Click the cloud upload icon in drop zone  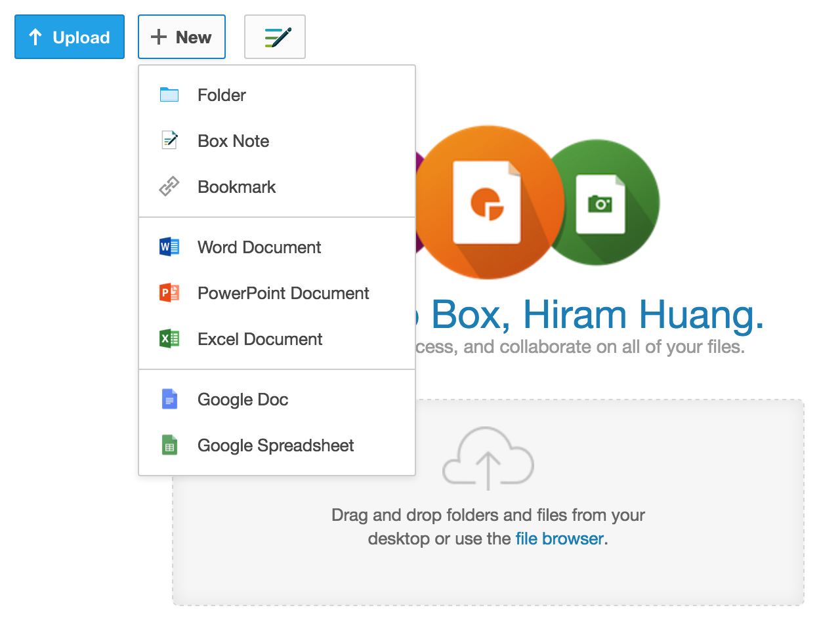point(488,458)
